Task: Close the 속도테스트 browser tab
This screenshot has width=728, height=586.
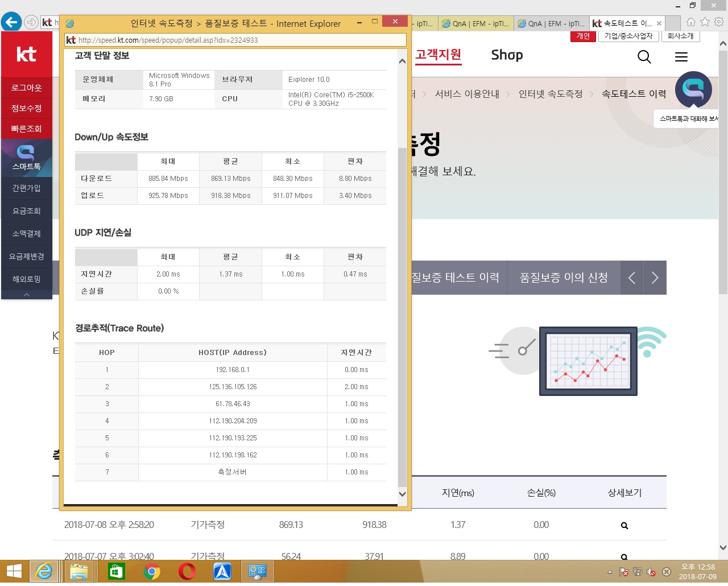Action: [x=659, y=23]
